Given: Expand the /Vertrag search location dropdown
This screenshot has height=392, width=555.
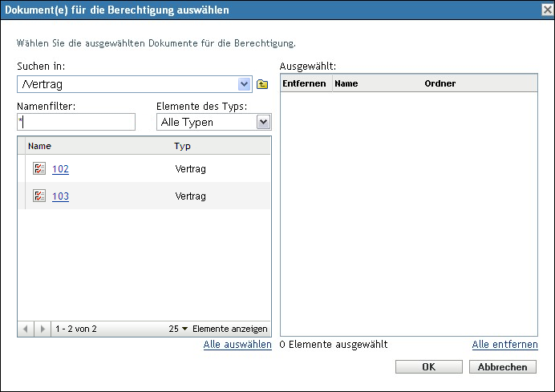Looking at the screenshot, I should [245, 84].
